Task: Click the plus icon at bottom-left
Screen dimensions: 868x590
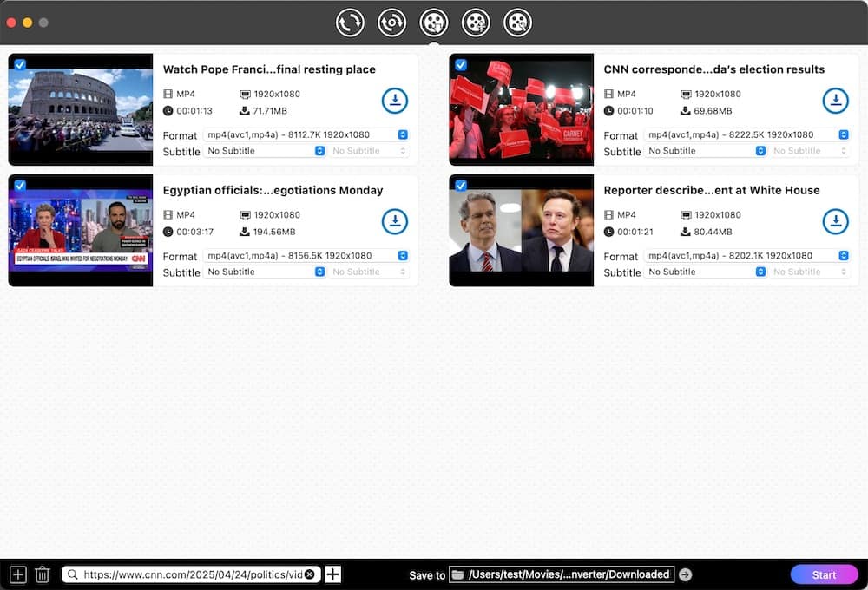Action: pyautogui.click(x=17, y=574)
